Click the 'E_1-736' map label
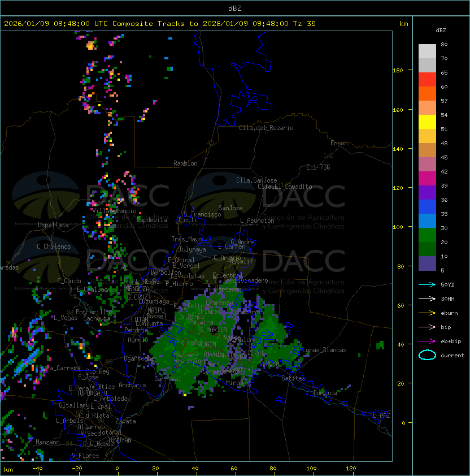 (318, 167)
